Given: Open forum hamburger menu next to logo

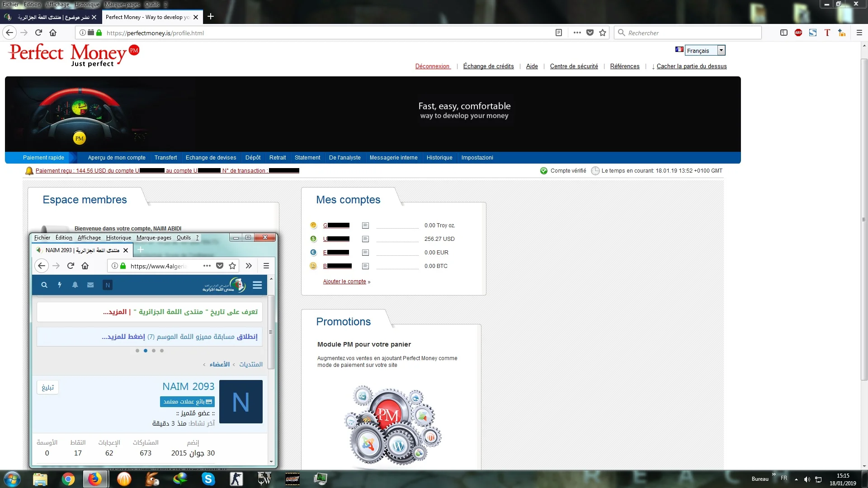Looking at the screenshot, I should pyautogui.click(x=257, y=285).
